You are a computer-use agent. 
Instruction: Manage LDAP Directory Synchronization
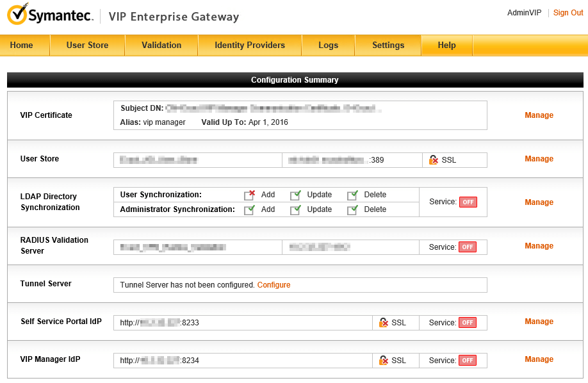pos(539,202)
